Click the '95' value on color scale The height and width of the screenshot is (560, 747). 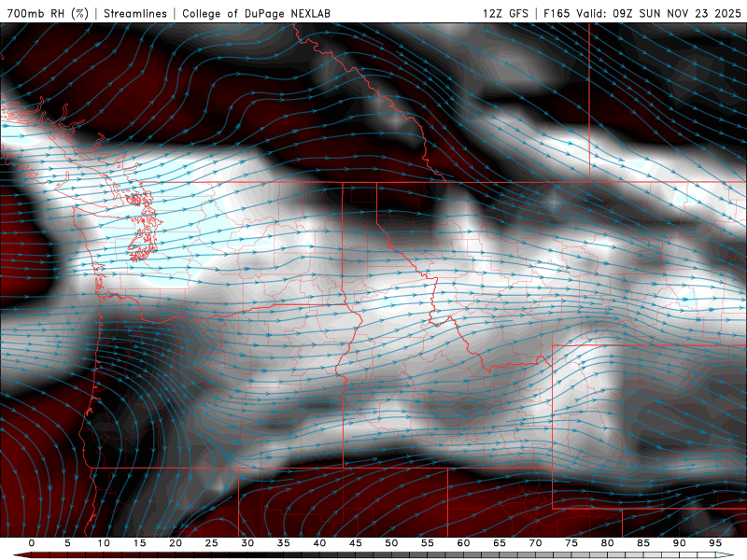[x=715, y=543]
